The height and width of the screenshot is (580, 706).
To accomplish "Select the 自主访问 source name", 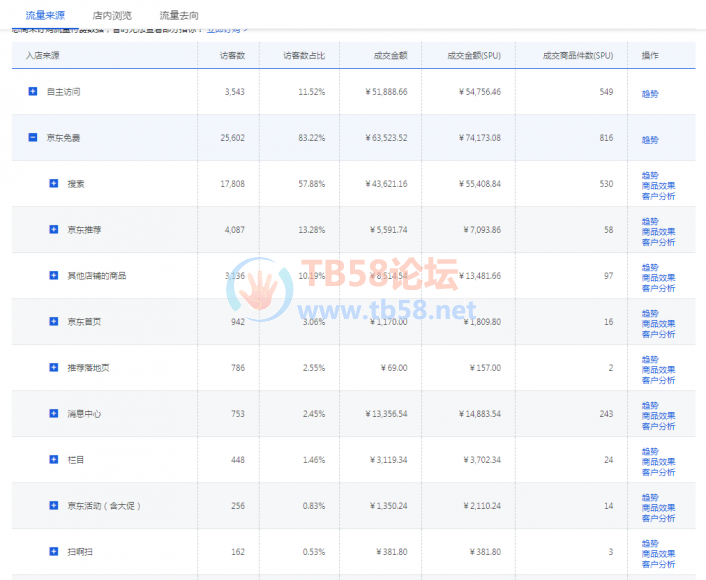I will [x=63, y=92].
